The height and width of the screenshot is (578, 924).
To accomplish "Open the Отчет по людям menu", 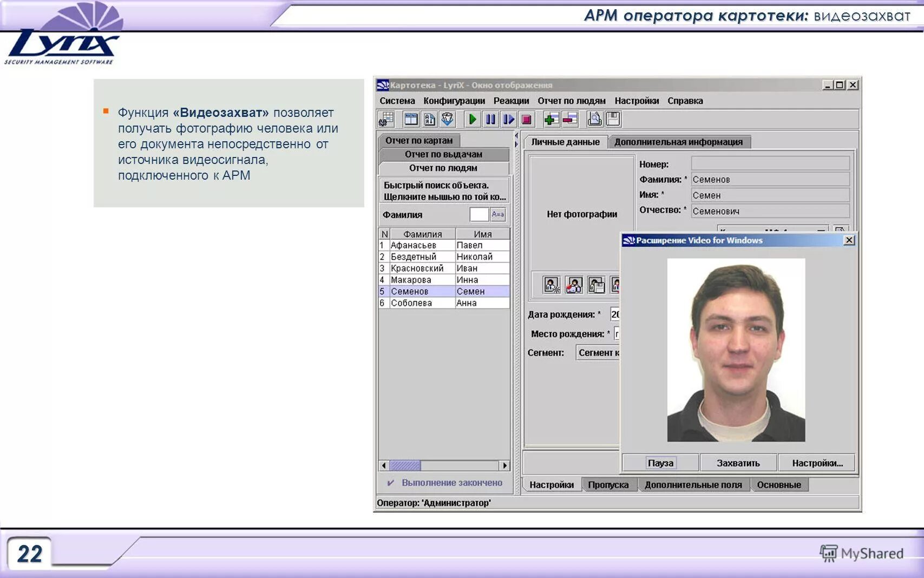I will (572, 101).
